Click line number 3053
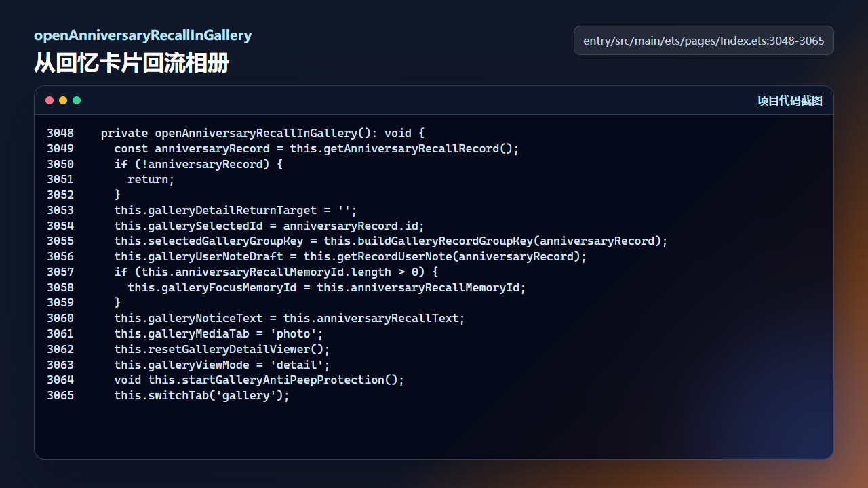 click(x=60, y=211)
